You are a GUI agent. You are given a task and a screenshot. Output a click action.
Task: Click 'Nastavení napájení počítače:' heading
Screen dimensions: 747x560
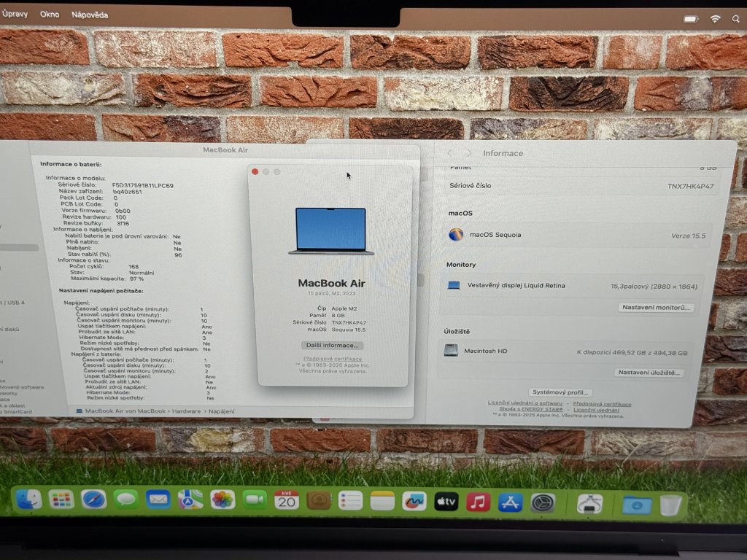[x=101, y=290]
